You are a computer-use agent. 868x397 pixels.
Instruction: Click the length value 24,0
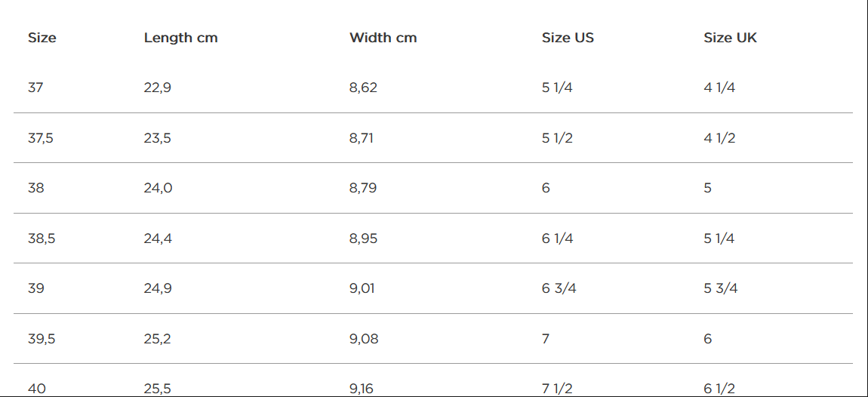pyautogui.click(x=158, y=188)
